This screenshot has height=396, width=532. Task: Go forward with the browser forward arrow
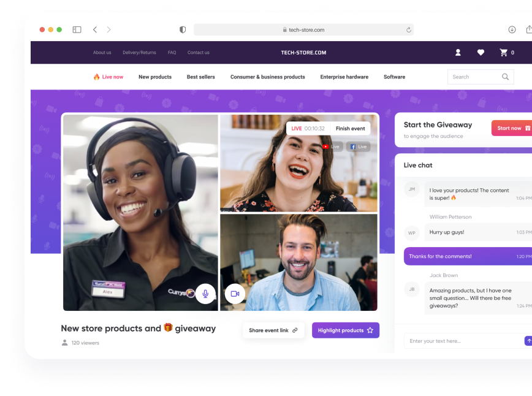click(108, 30)
